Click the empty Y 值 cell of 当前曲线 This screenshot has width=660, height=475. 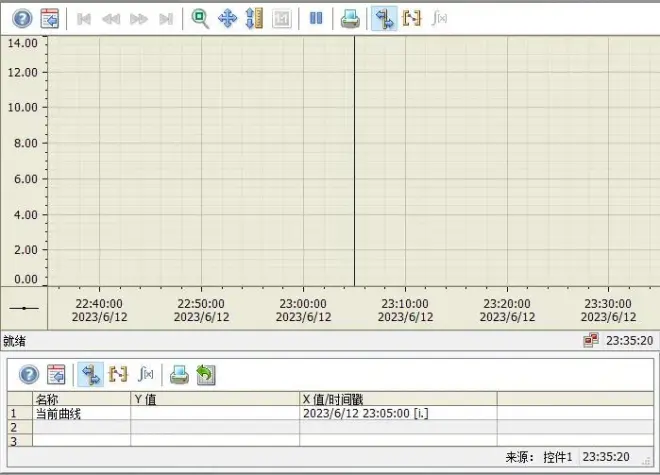tap(215, 413)
